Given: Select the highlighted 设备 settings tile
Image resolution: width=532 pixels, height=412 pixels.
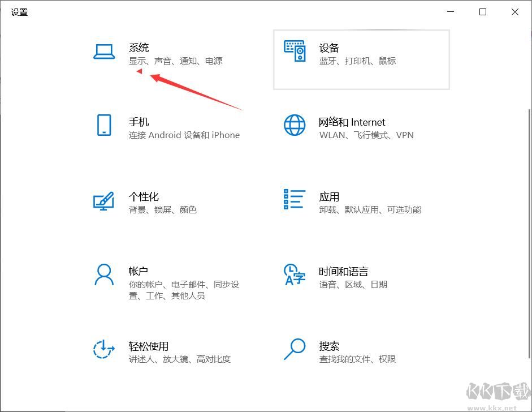Looking at the screenshot, I should (x=361, y=59).
